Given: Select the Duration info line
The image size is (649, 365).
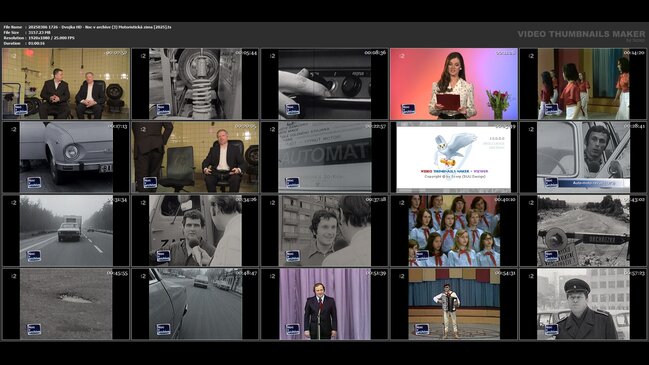Looking at the screenshot, I should pyautogui.click(x=24, y=43).
